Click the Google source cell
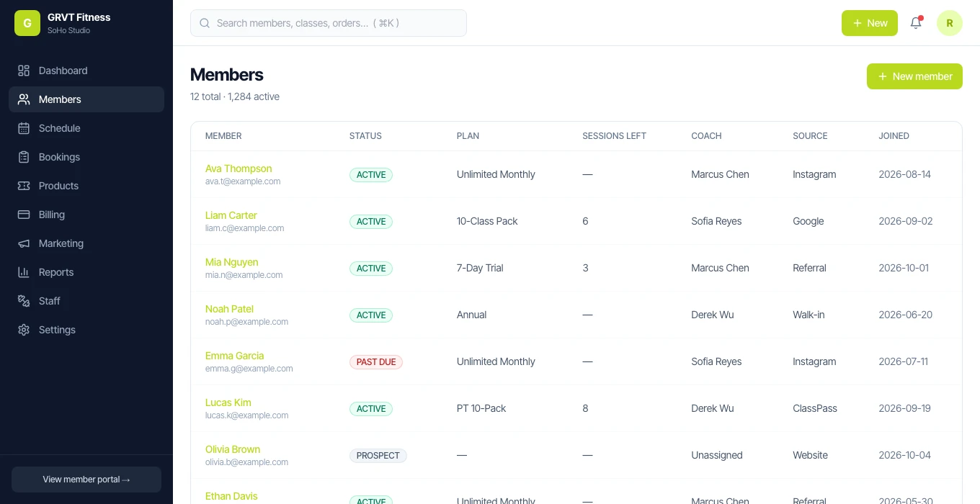 click(x=808, y=221)
